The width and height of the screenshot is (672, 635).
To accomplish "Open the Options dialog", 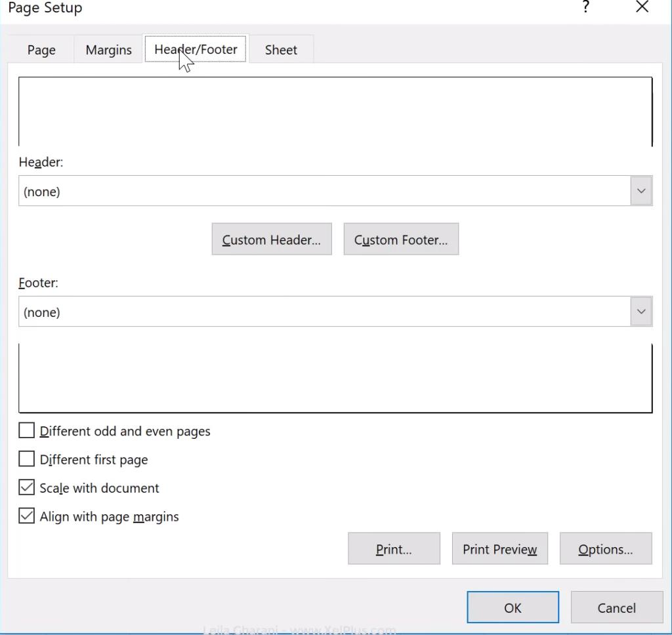I will click(605, 548).
